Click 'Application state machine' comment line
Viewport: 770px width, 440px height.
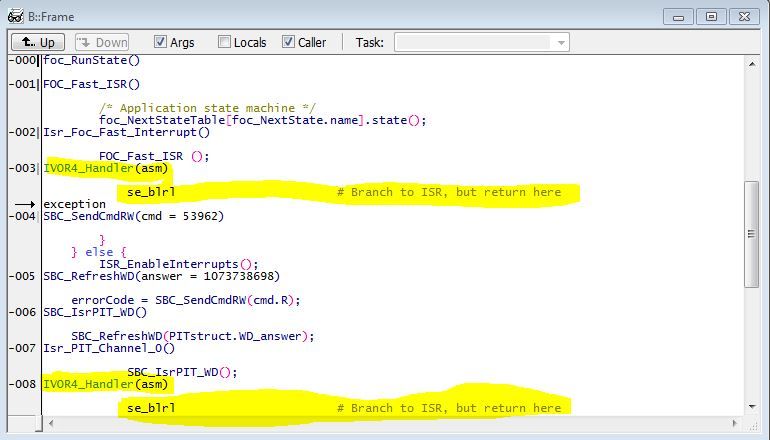tap(207, 108)
